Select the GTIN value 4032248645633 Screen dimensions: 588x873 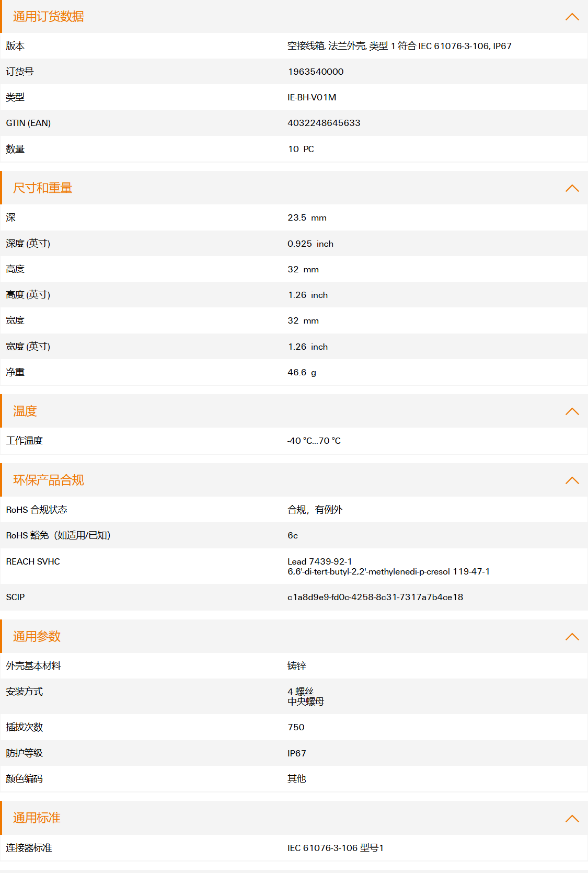pos(324,123)
